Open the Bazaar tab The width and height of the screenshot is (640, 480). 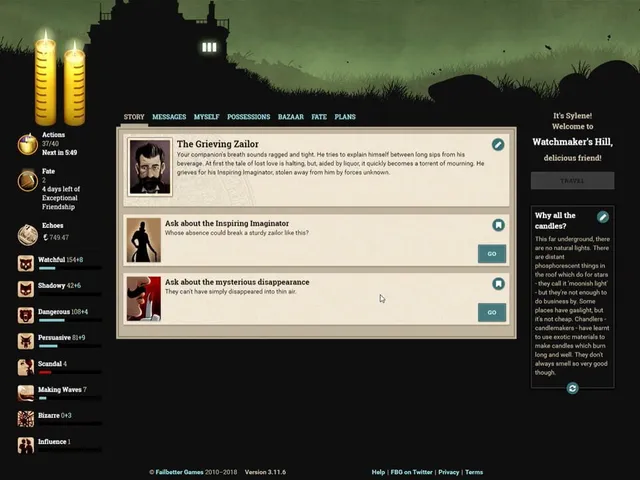291,117
